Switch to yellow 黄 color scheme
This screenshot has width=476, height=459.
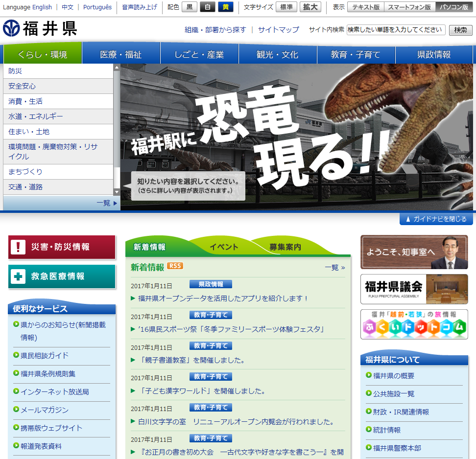coord(225,7)
